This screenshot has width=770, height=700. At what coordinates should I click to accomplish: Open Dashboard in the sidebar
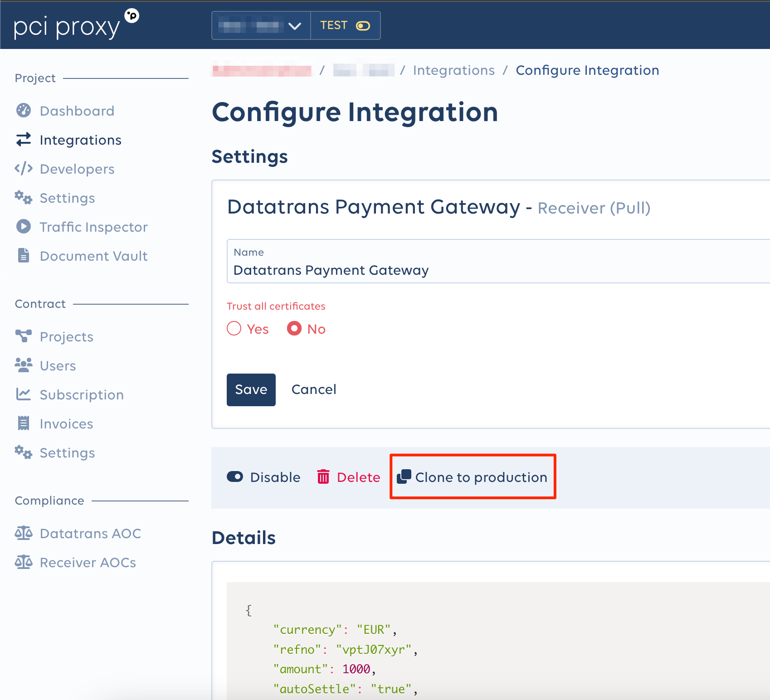click(77, 111)
